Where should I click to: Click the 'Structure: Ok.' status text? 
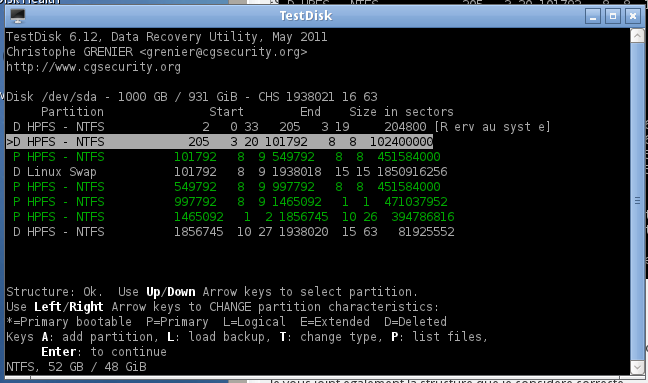click(55, 292)
